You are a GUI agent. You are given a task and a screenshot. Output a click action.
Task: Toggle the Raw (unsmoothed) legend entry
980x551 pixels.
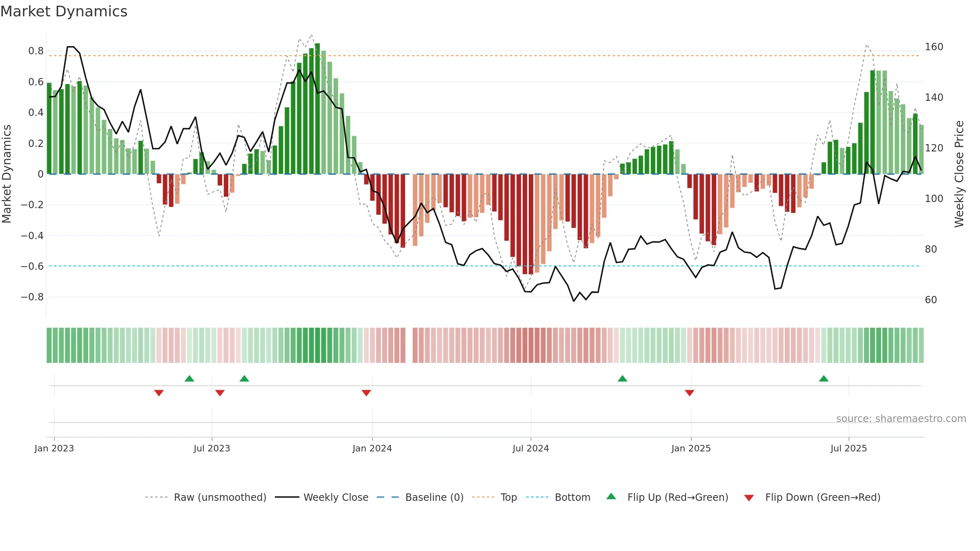coord(205,497)
